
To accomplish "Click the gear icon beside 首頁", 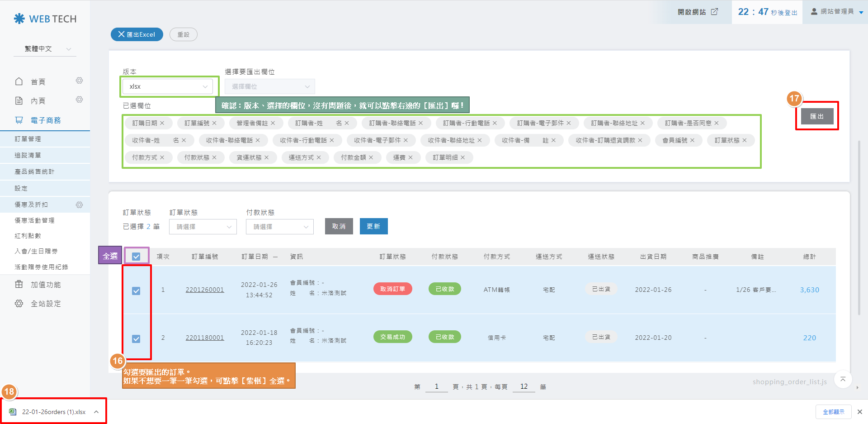I will coord(79,81).
